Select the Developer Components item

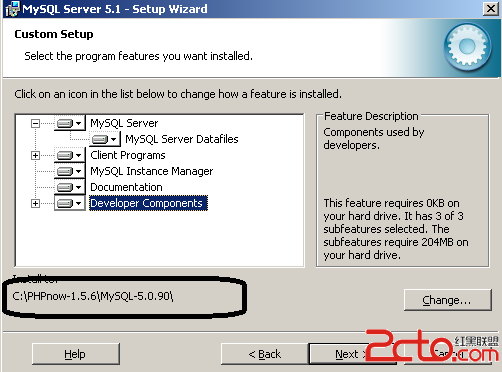[148, 203]
